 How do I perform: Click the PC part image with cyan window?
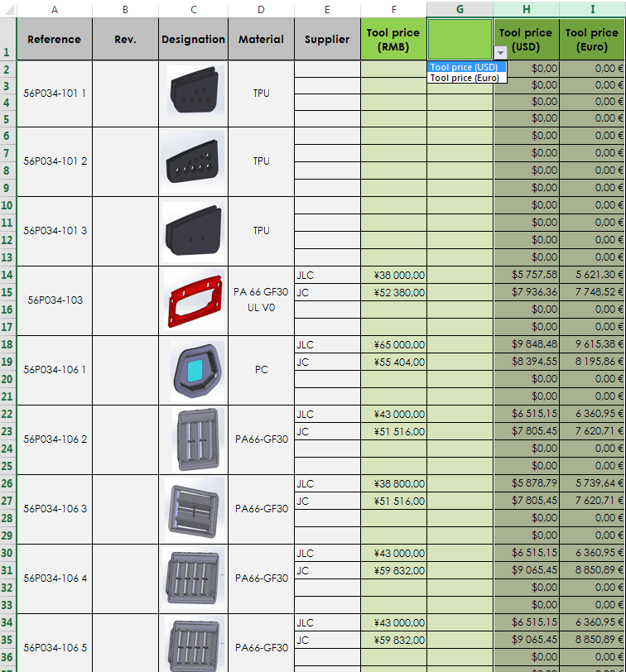click(x=193, y=369)
